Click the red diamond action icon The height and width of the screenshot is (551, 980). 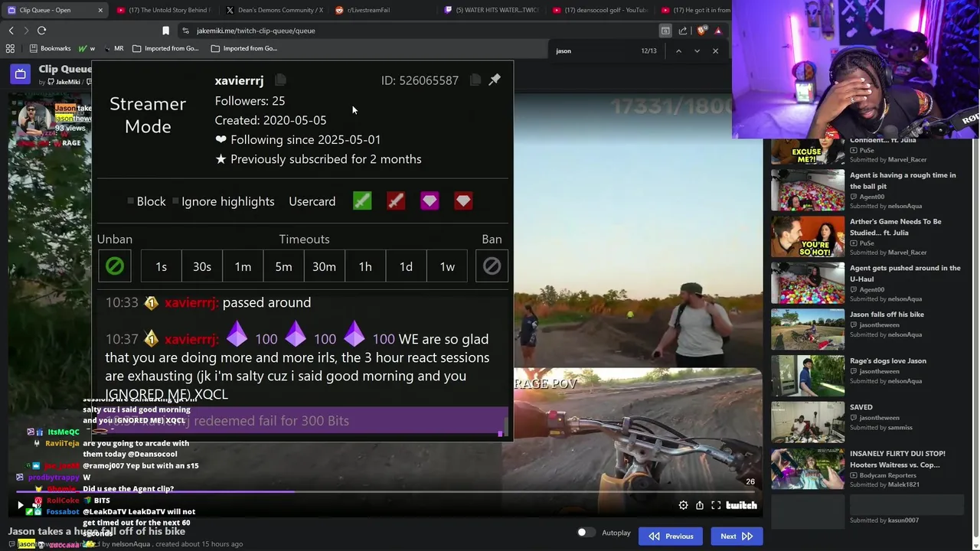463,201
